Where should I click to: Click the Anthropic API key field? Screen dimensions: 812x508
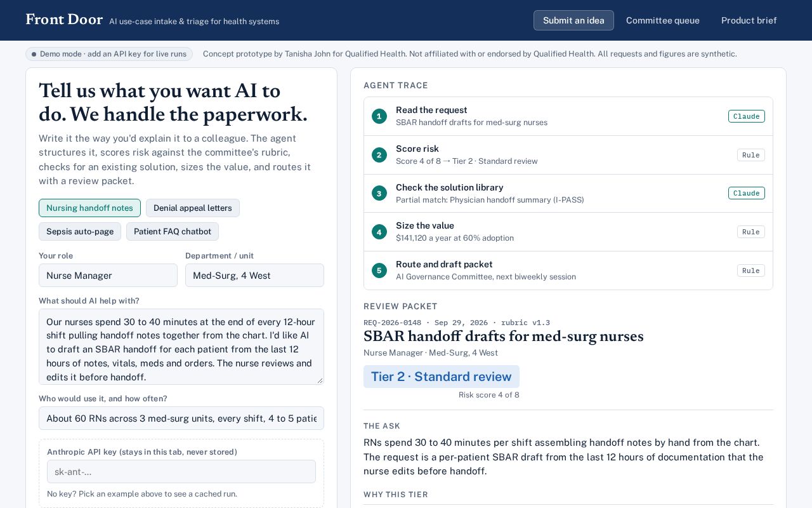click(x=181, y=472)
